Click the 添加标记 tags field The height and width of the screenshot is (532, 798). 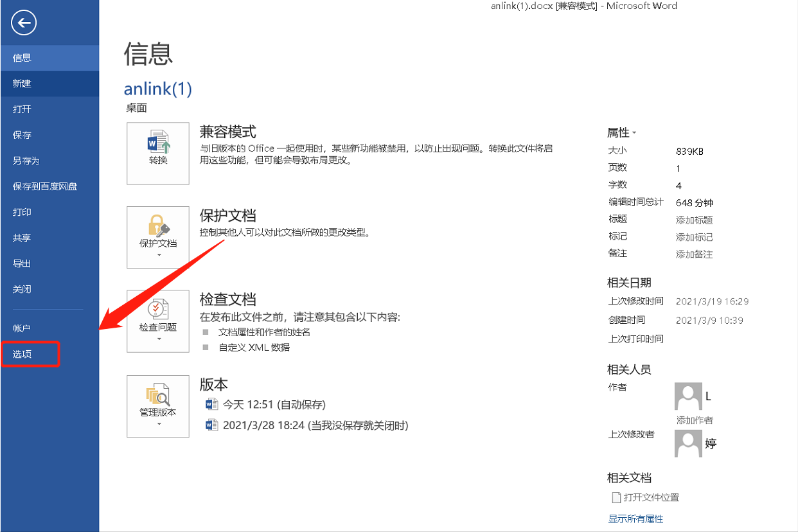695,237
